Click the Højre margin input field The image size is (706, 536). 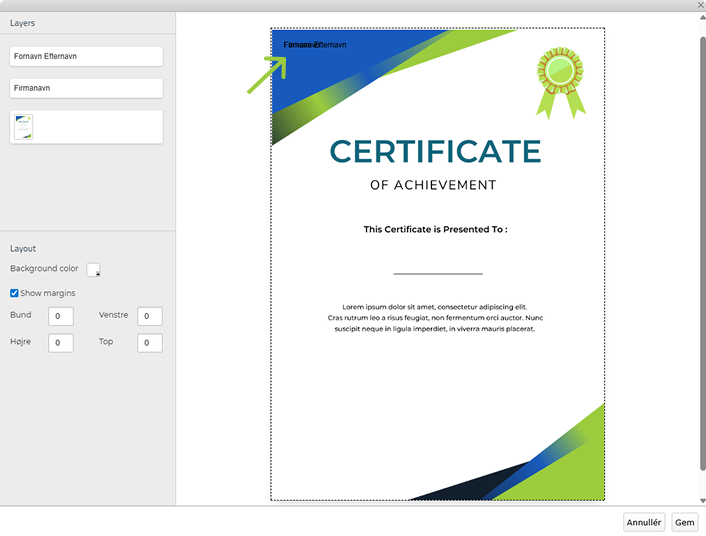point(61,343)
